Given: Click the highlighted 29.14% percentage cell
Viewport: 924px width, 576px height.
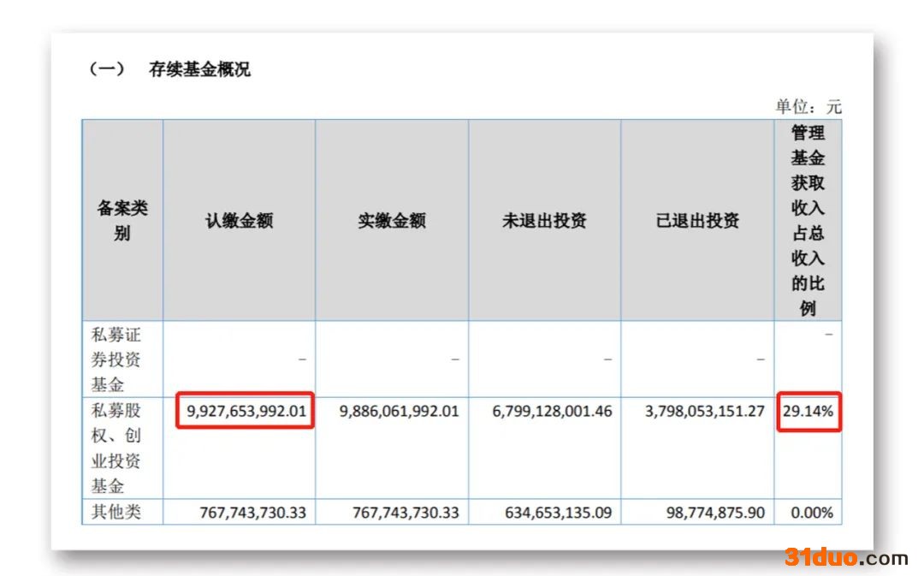Looking at the screenshot, I should click(x=808, y=411).
